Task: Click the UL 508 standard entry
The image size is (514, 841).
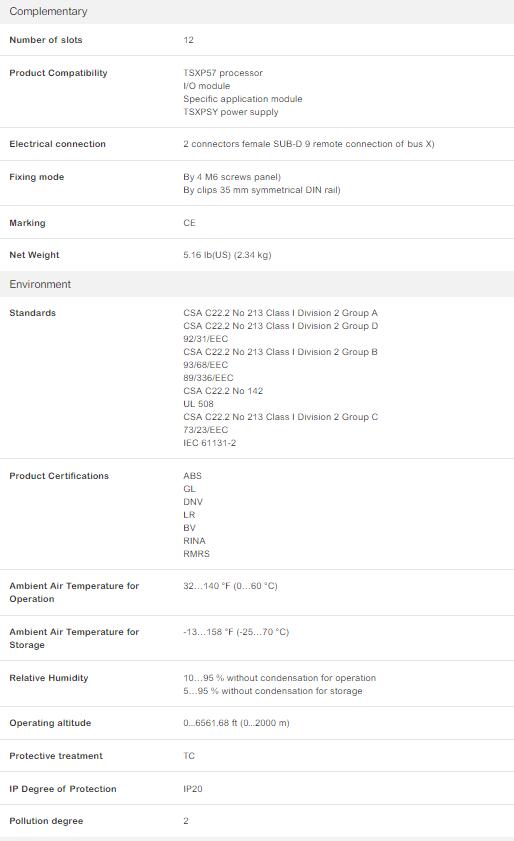Action: (x=198, y=404)
